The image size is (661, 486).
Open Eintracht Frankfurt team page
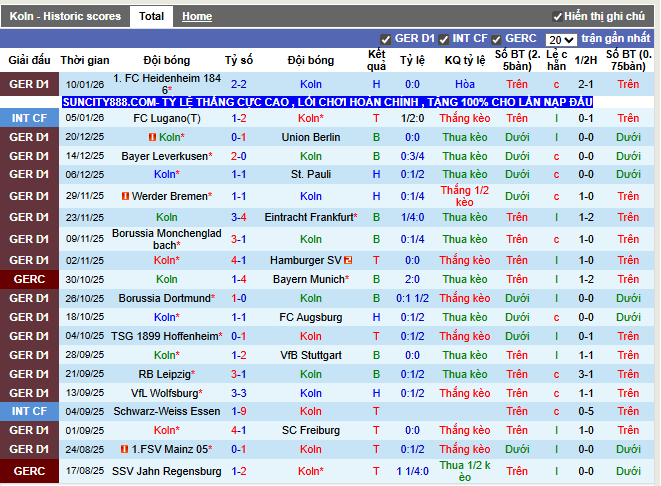click(309, 217)
